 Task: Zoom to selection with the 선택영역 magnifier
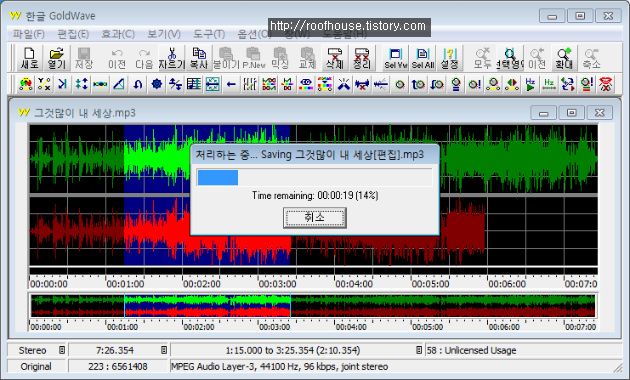pyautogui.click(x=509, y=58)
